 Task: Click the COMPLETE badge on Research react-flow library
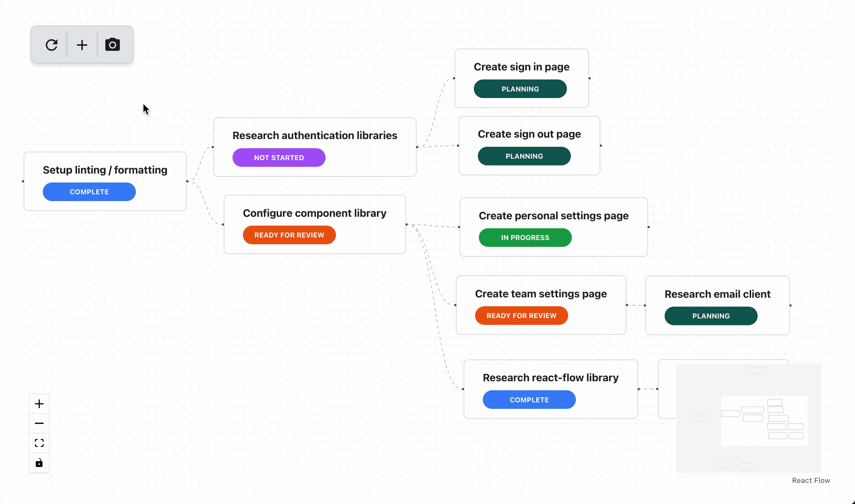(x=529, y=399)
